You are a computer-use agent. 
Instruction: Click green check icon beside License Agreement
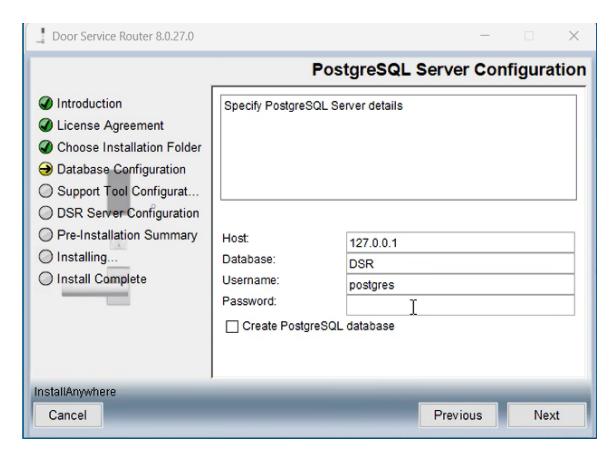coord(46,125)
